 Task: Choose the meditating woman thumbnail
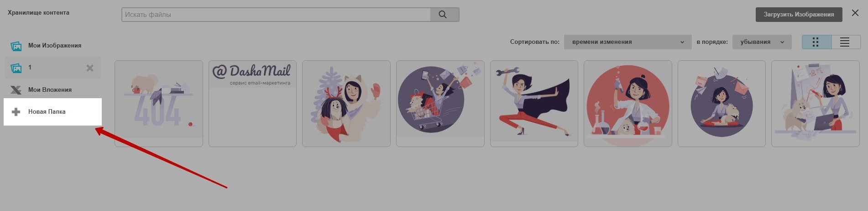(722, 104)
